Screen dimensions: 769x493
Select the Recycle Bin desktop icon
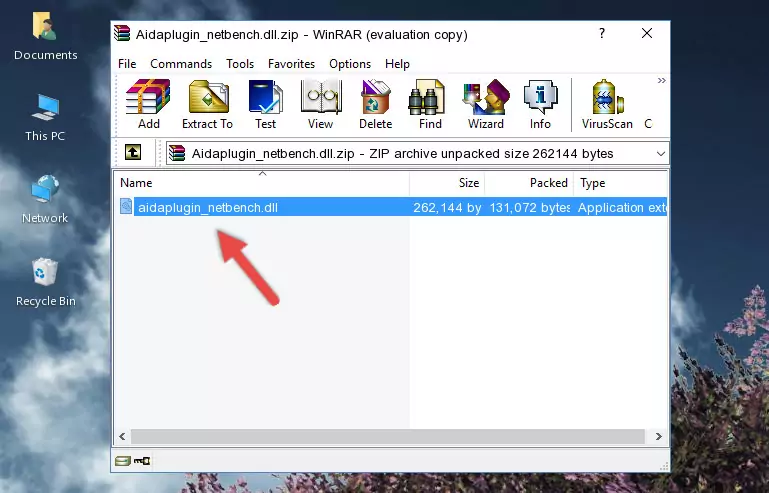coord(45,282)
